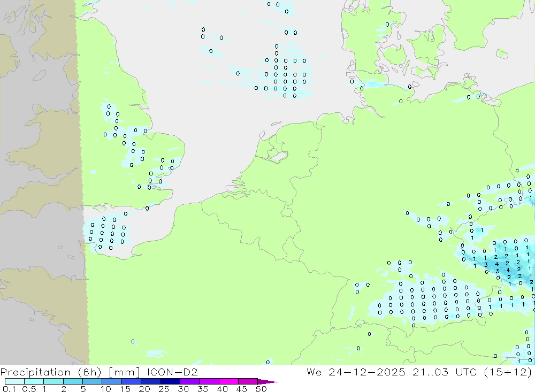Select the 15–20 mm legend color swatch
535x392 pixels.
(x=132, y=381)
